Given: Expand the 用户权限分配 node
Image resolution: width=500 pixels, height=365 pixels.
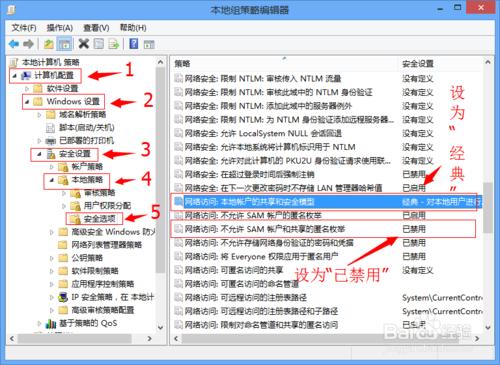Looking at the screenshot, I should (64, 206).
